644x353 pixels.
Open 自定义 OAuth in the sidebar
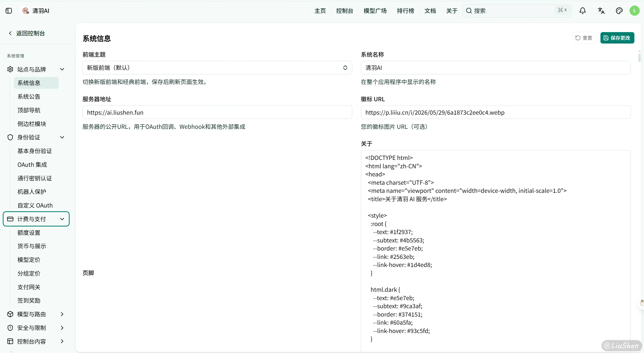point(35,205)
